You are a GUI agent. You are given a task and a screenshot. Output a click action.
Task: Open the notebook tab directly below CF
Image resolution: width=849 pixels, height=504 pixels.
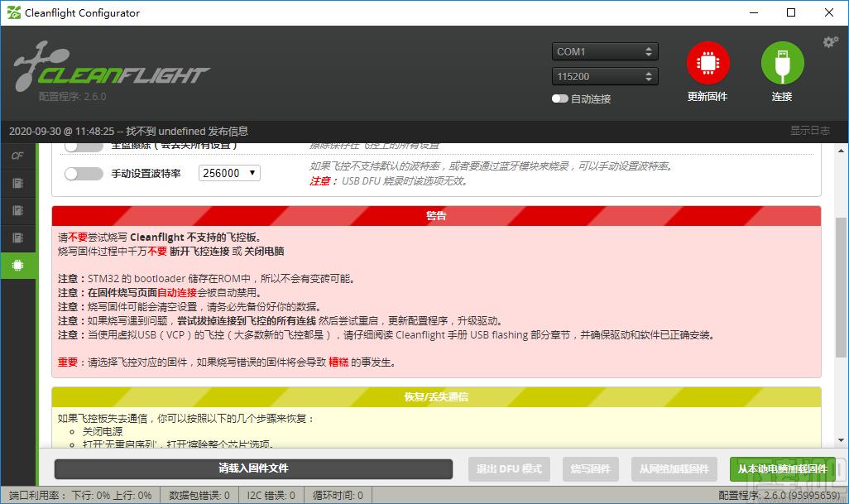[18, 183]
